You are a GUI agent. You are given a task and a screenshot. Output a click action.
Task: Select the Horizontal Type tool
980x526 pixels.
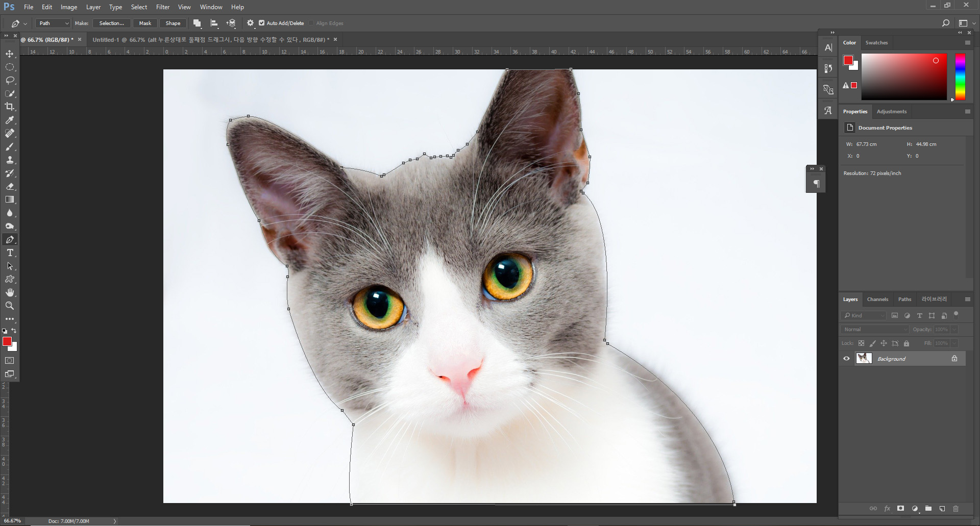10,253
